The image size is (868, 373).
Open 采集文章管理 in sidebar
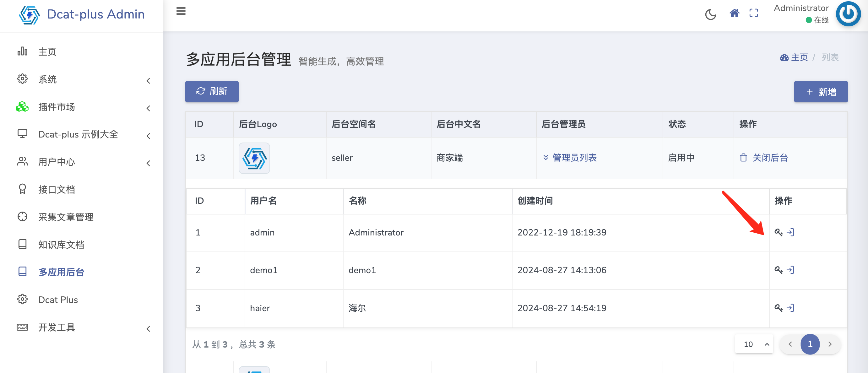coord(66,217)
